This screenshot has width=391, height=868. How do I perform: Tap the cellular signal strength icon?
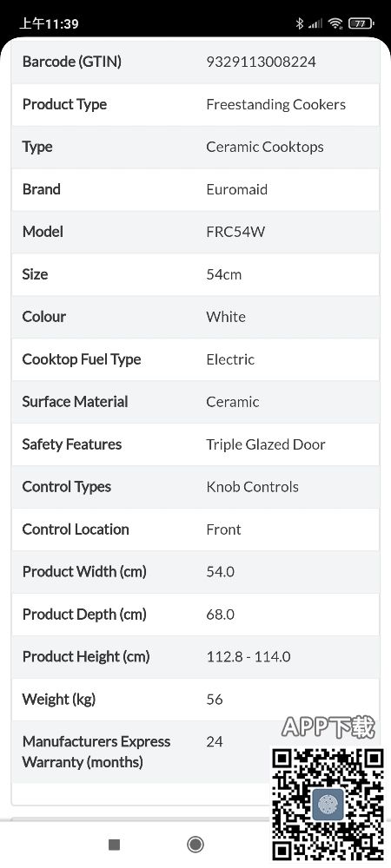[315, 23]
